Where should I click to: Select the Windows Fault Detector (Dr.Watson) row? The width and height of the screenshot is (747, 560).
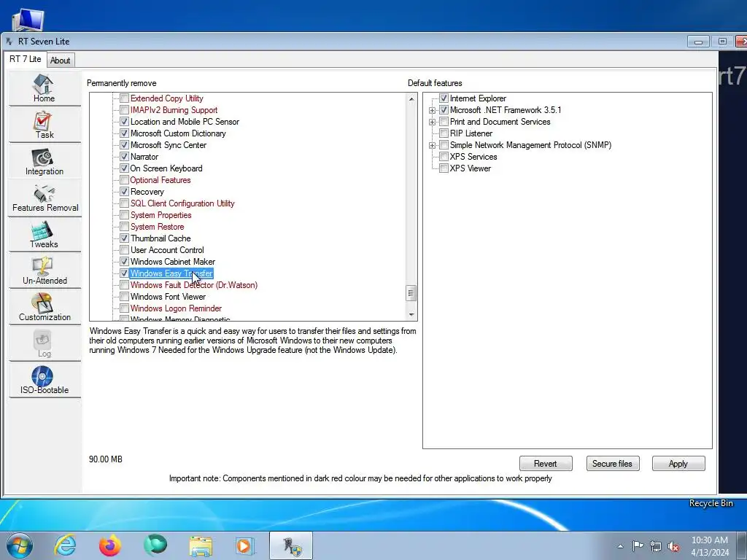[194, 285]
